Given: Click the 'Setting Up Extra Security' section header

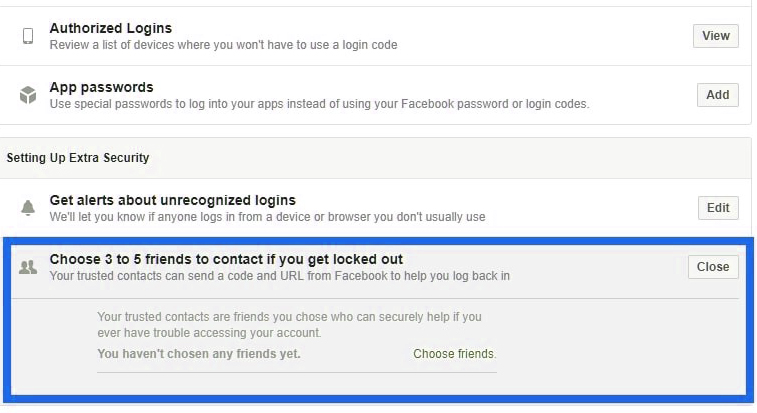Looking at the screenshot, I should (78, 158).
